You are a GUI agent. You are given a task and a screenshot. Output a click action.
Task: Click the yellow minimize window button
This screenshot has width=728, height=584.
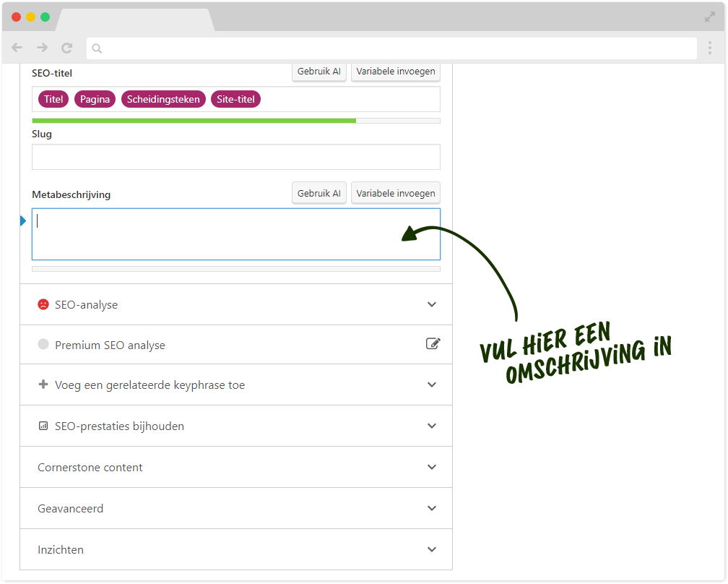pos(30,17)
